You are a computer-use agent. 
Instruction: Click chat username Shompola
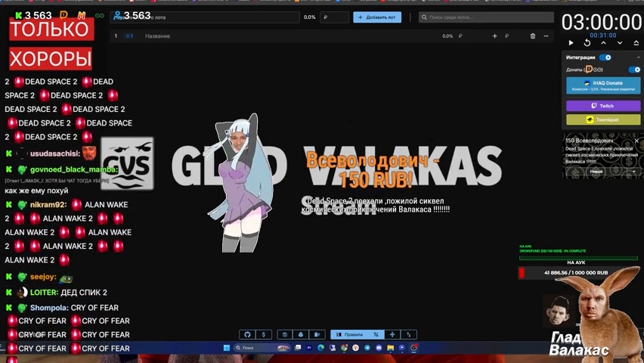[49, 308]
